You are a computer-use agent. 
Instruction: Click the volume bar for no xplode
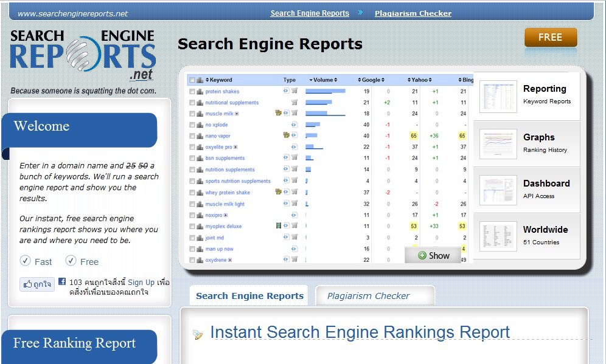pyautogui.click(x=313, y=125)
